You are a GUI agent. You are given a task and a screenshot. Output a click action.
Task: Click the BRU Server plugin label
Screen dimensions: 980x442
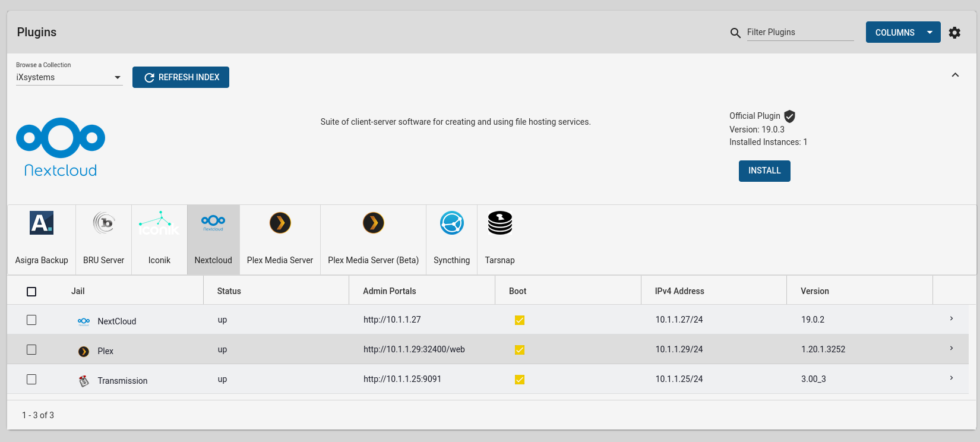click(x=104, y=260)
